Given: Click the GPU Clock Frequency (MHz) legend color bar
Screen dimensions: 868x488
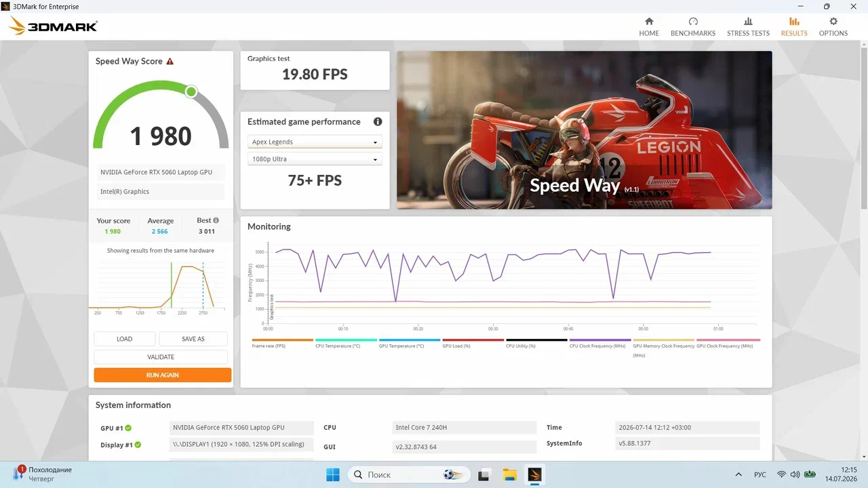Looking at the screenshot, I should (728, 340).
